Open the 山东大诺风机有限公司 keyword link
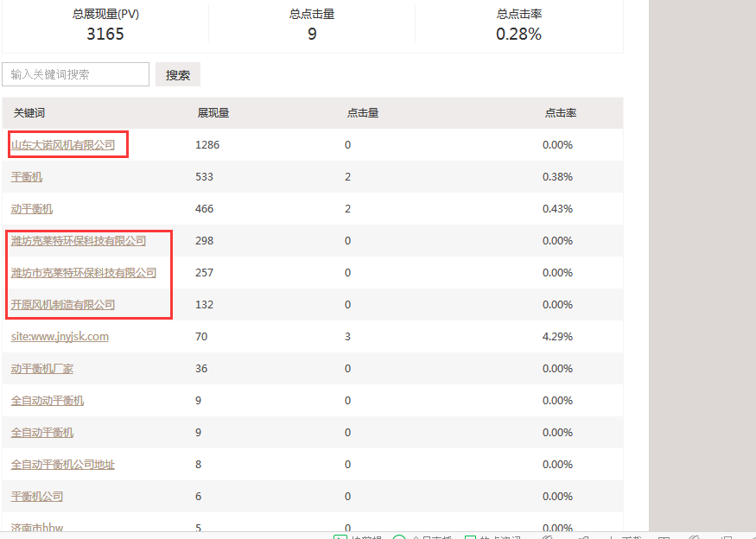The height and width of the screenshot is (539, 756). coord(63,145)
